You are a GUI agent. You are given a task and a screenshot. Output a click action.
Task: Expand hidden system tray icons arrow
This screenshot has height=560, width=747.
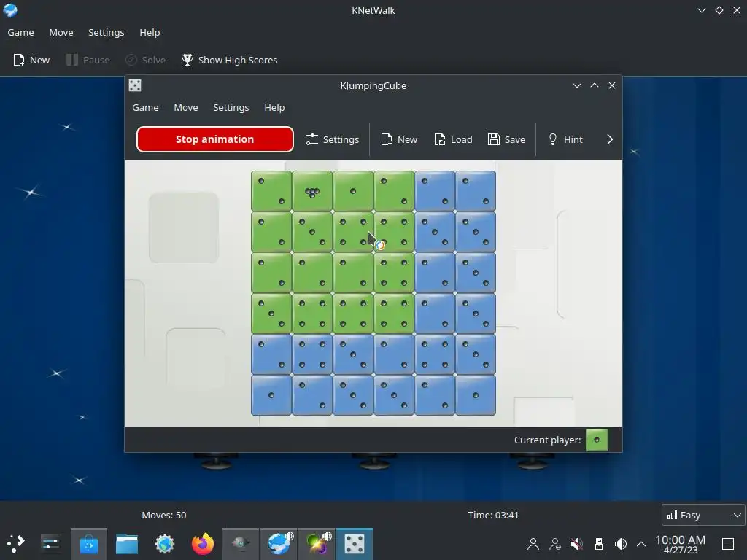pyautogui.click(x=641, y=544)
